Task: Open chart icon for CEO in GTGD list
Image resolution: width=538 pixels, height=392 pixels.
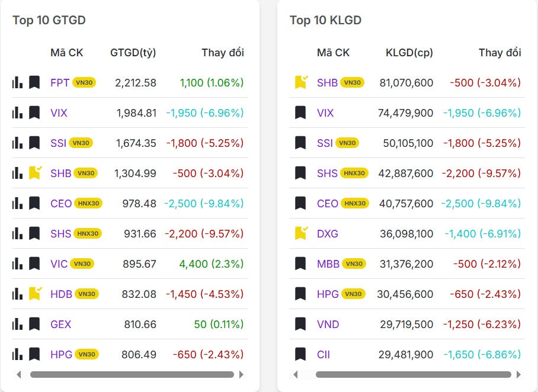Action: (x=17, y=203)
